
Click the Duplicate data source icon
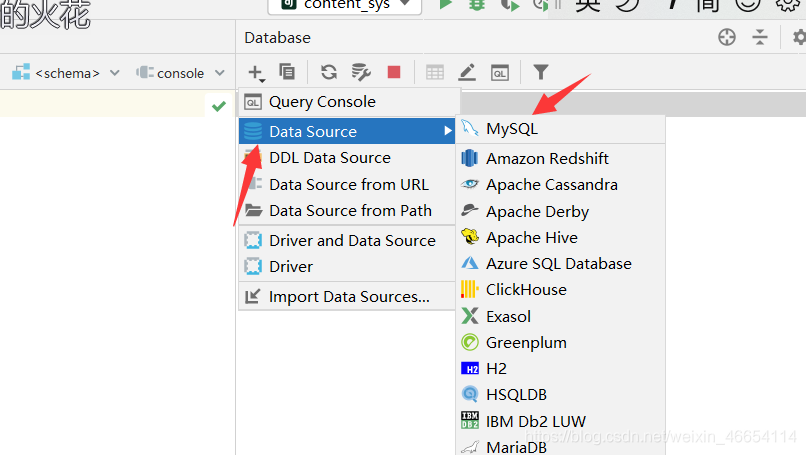pyautogui.click(x=287, y=72)
